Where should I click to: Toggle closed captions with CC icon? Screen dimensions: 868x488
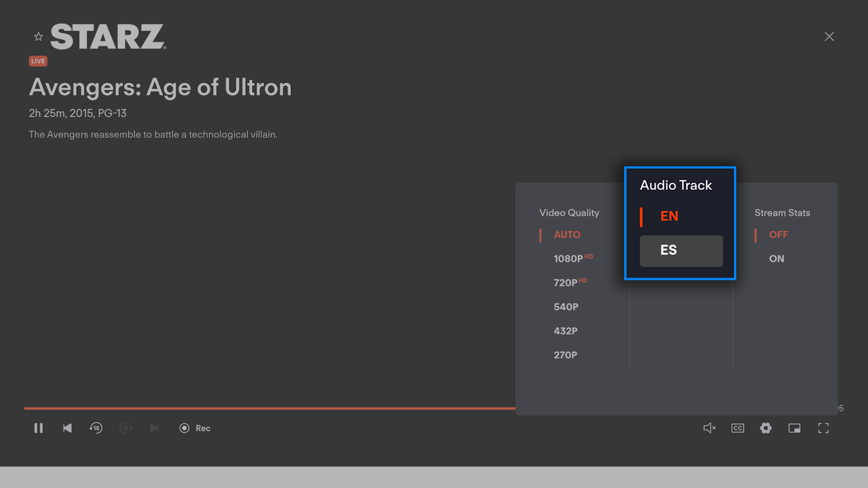(x=738, y=428)
